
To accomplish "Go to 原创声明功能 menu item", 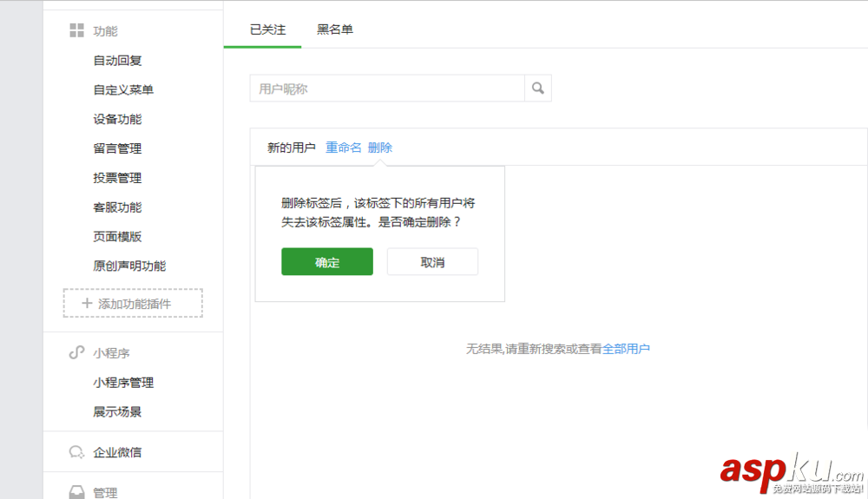I will point(129,266).
